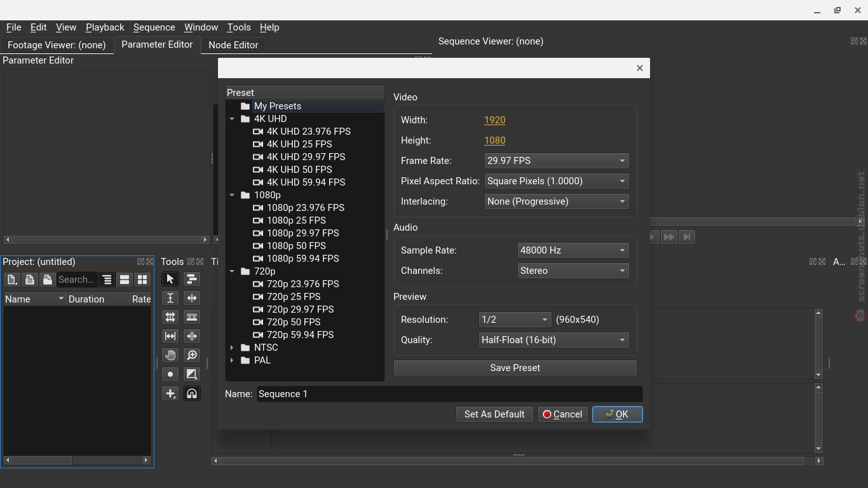The width and height of the screenshot is (868, 488).
Task: Select the Razor tool
Action: (192, 317)
